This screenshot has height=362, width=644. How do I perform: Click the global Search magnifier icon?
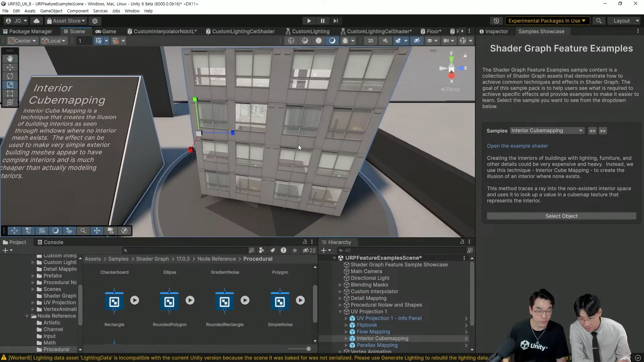coord(599,21)
